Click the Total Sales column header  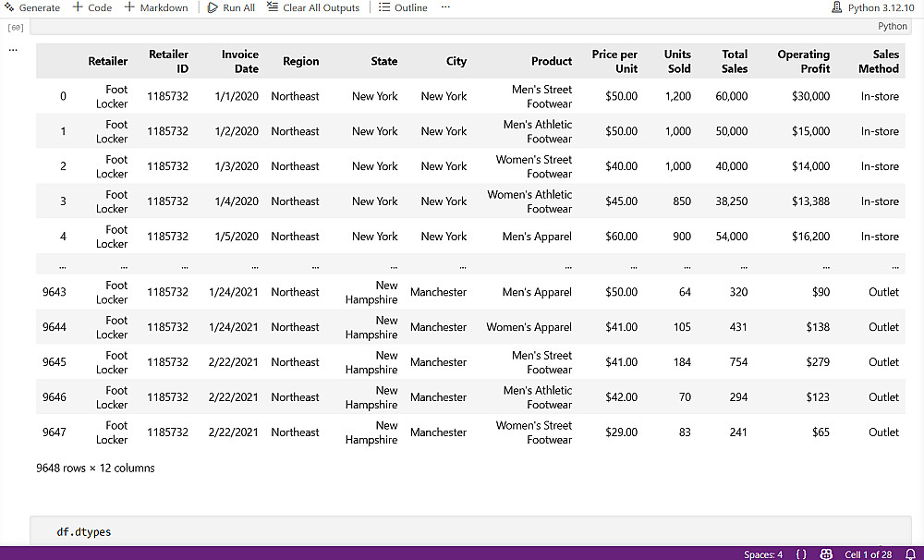tap(735, 61)
